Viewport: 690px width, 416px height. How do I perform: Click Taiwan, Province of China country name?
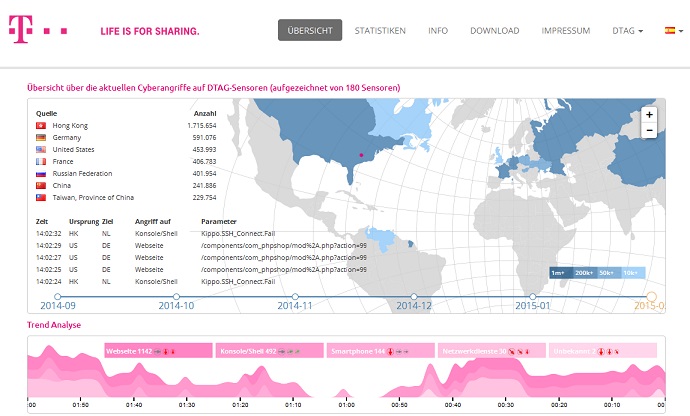(x=93, y=198)
